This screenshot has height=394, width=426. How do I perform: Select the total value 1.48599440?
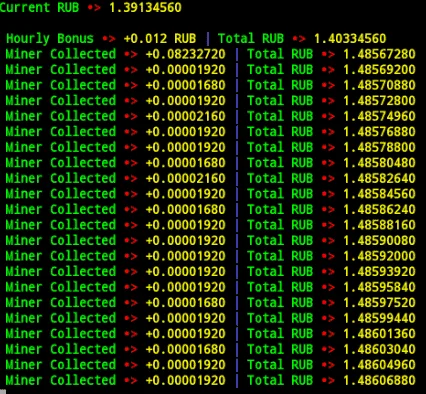click(379, 318)
